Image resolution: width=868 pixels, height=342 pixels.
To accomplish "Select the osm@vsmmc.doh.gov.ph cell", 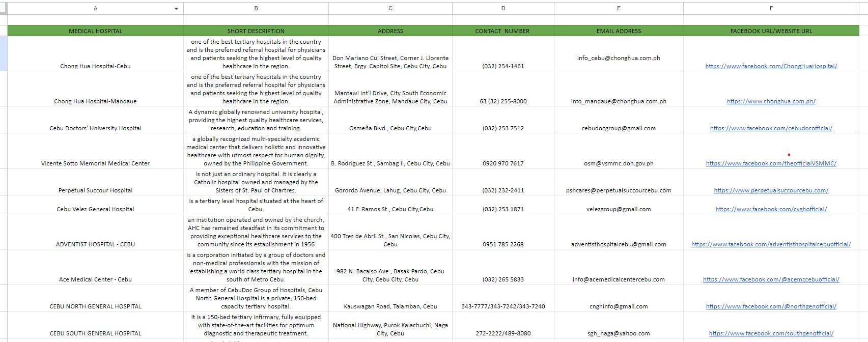I will point(619,151).
